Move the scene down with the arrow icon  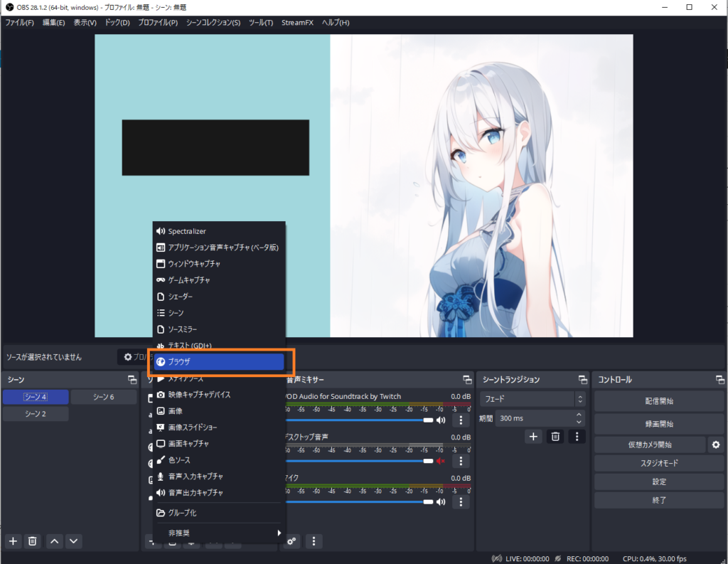coord(74,541)
